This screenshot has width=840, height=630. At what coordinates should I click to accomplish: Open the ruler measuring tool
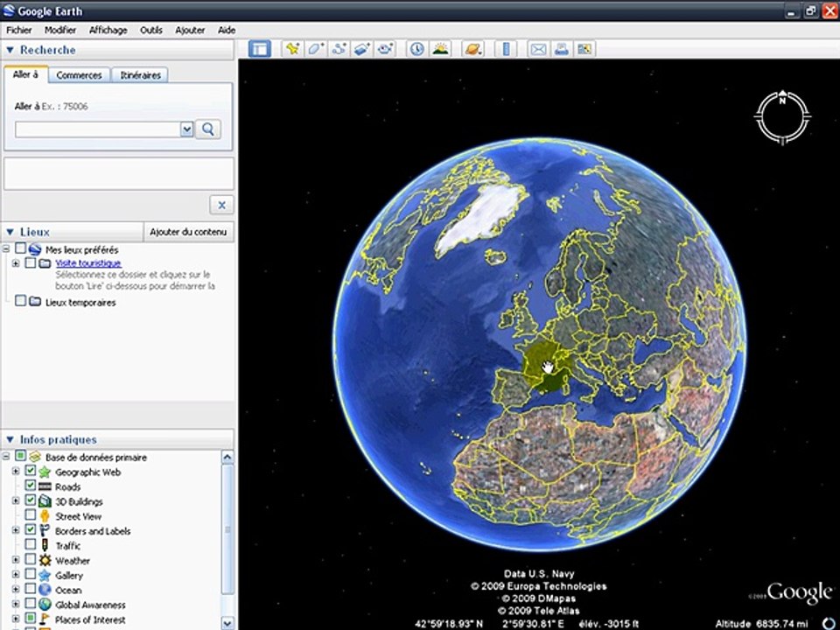point(506,49)
